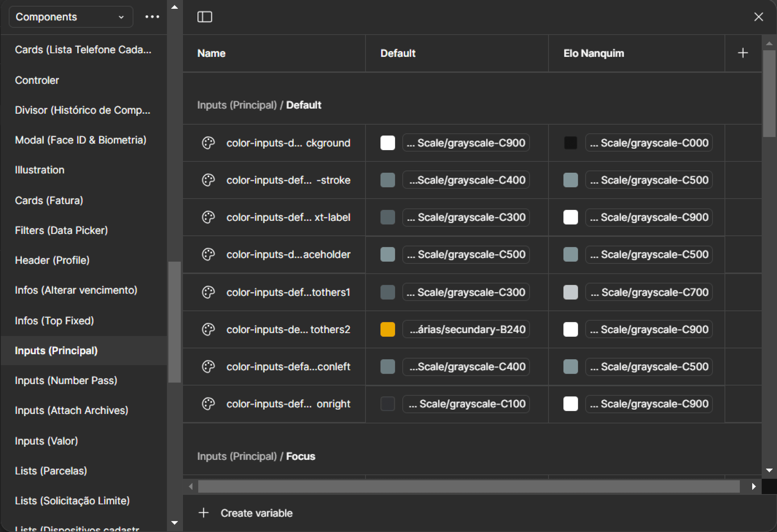
Task: Open the three-dots collection options menu
Action: pos(152,17)
